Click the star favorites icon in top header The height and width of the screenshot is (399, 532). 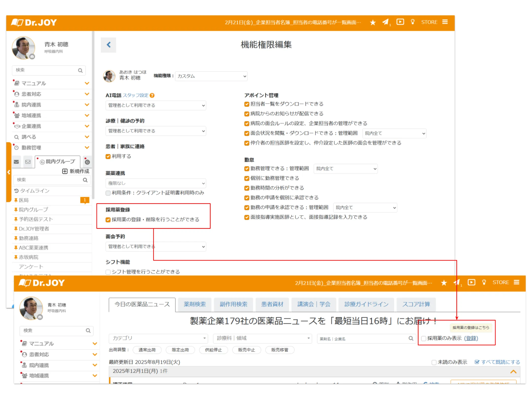tap(373, 22)
